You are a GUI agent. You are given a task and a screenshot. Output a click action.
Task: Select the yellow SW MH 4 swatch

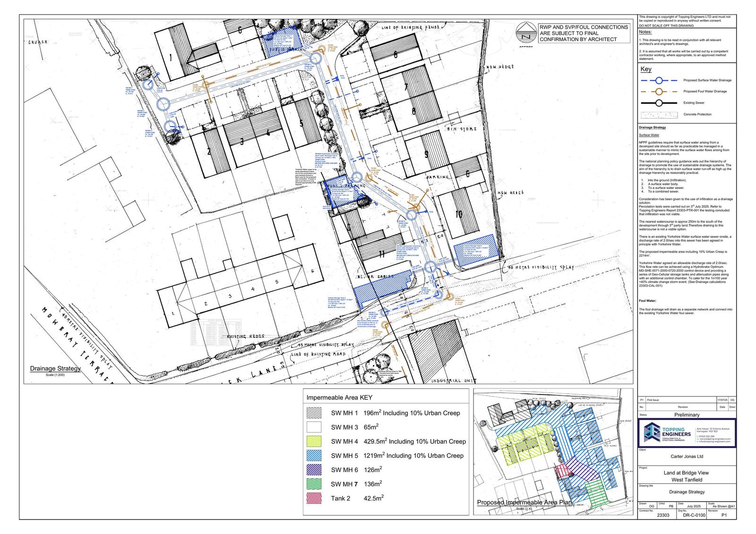(314, 441)
